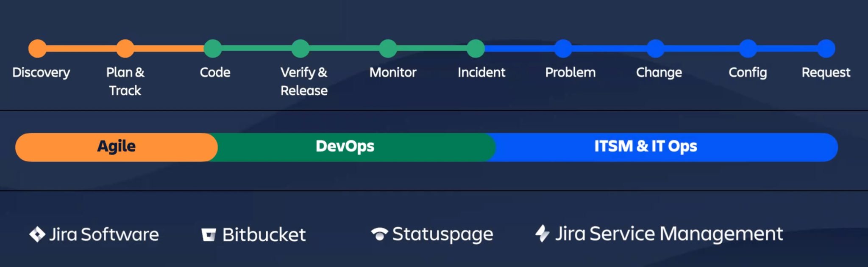
Task: Click the Discovery stage label
Action: [41, 73]
